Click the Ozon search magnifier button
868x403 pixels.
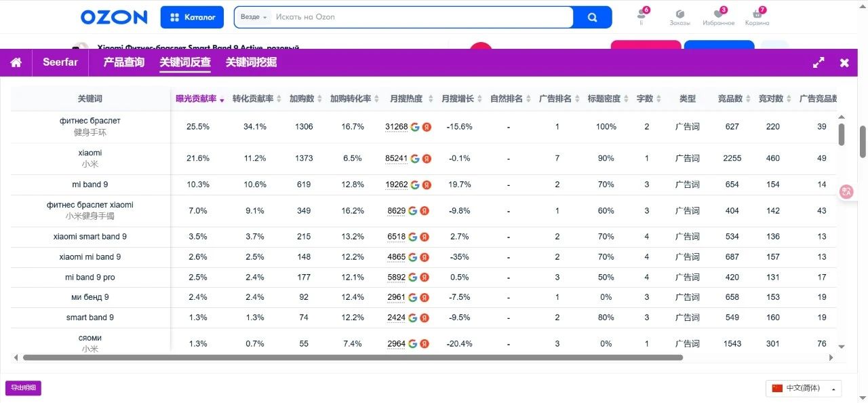point(592,17)
